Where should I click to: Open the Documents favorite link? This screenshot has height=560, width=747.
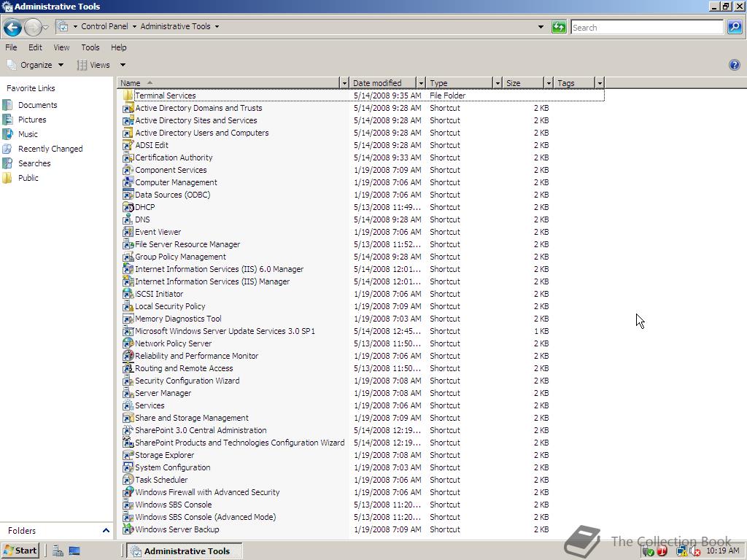tap(38, 105)
